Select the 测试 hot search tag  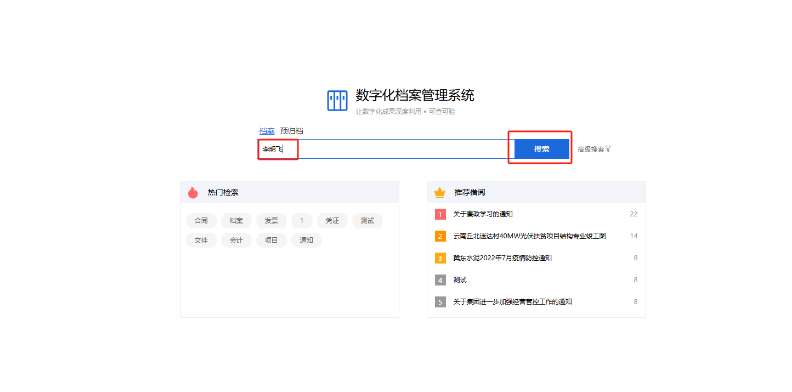click(367, 221)
